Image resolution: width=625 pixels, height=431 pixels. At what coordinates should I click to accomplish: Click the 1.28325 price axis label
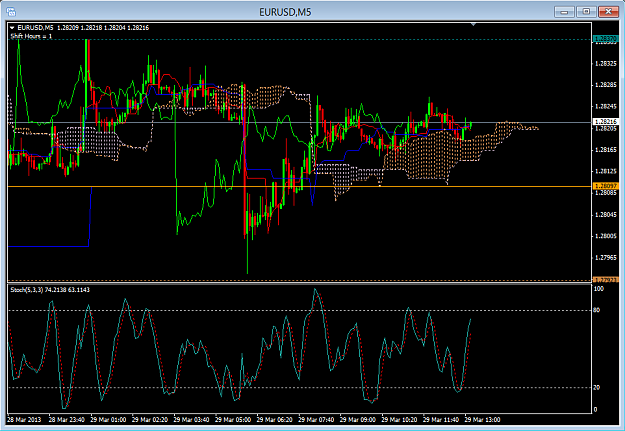[x=605, y=63]
